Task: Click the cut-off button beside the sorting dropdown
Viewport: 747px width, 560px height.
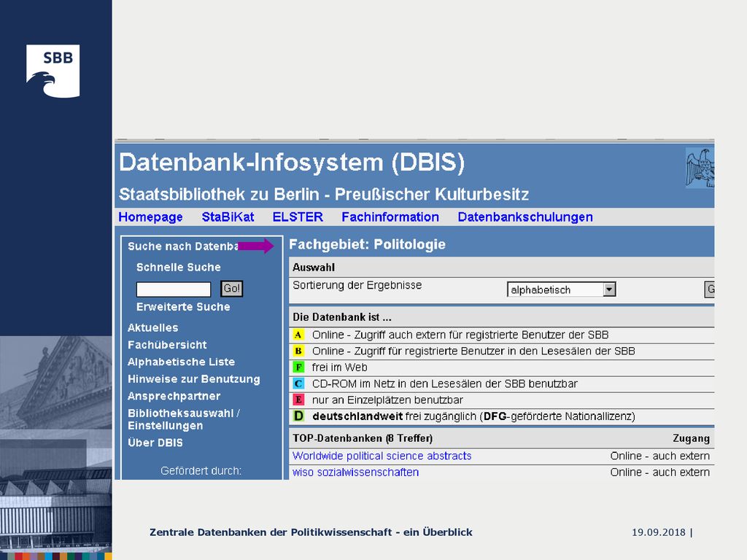Action: pos(709,289)
